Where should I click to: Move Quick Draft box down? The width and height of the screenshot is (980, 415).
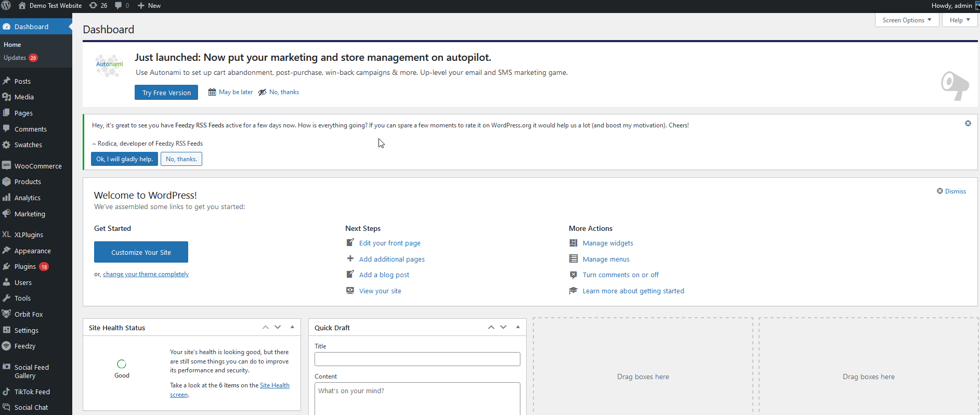pos(503,327)
